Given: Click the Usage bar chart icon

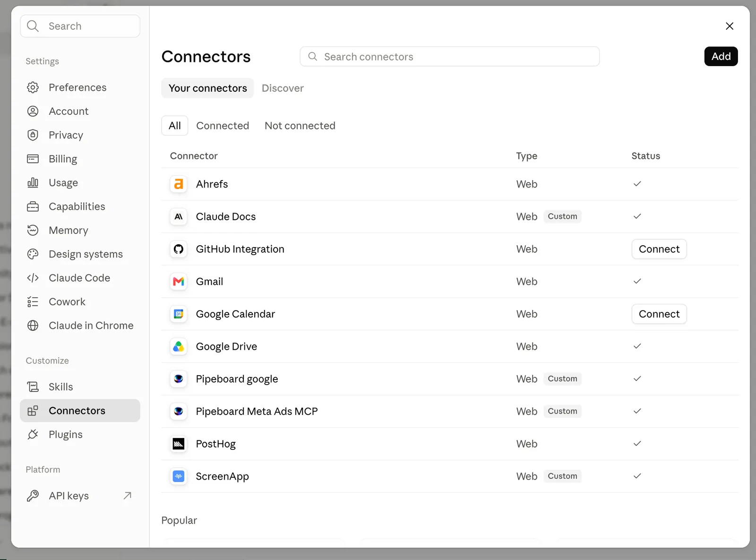Looking at the screenshot, I should pos(33,182).
